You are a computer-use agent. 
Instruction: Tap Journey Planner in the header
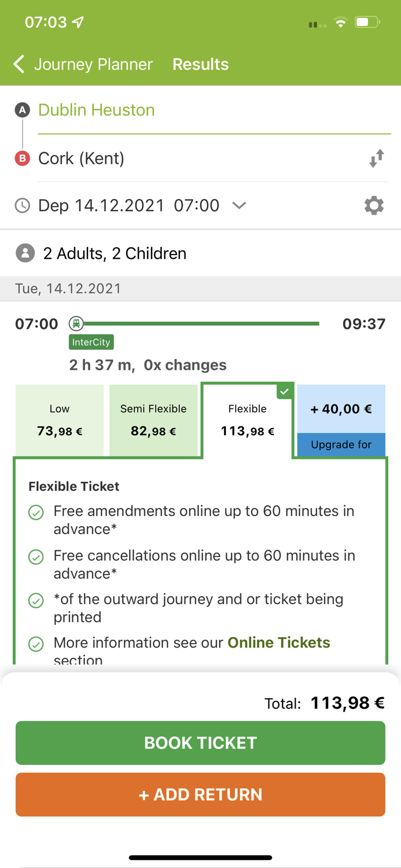tap(93, 64)
